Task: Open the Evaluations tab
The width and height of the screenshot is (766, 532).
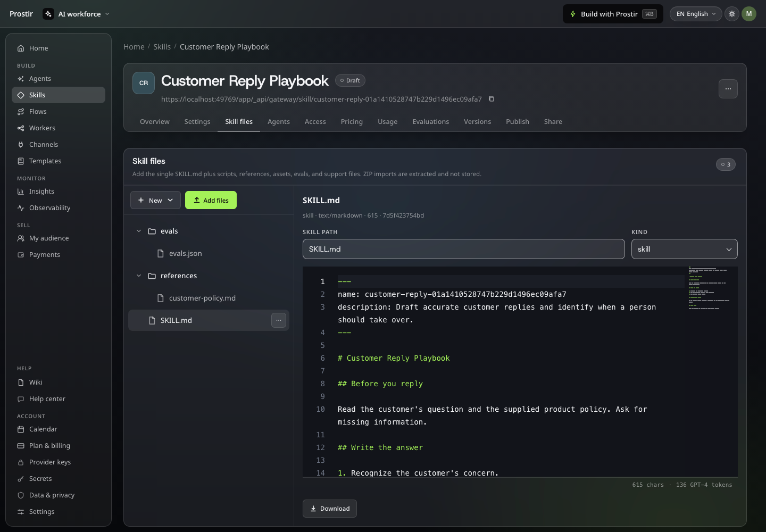Action: tap(431, 121)
